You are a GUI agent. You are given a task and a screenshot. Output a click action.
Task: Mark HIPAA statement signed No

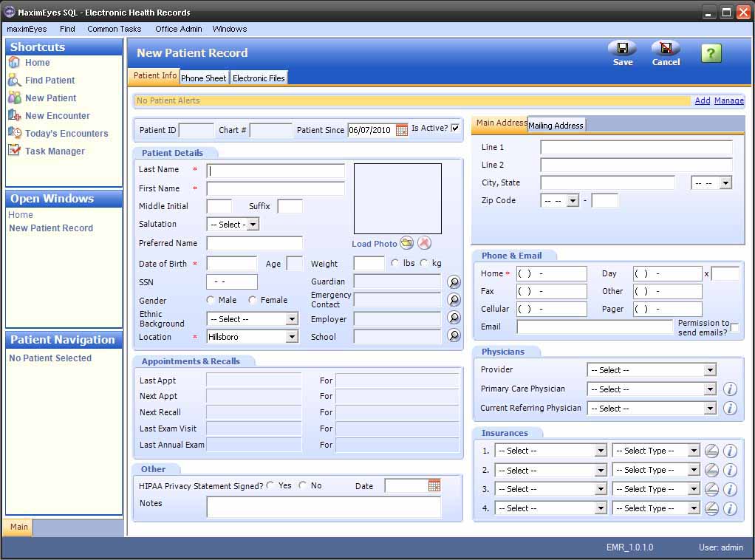tap(302, 485)
